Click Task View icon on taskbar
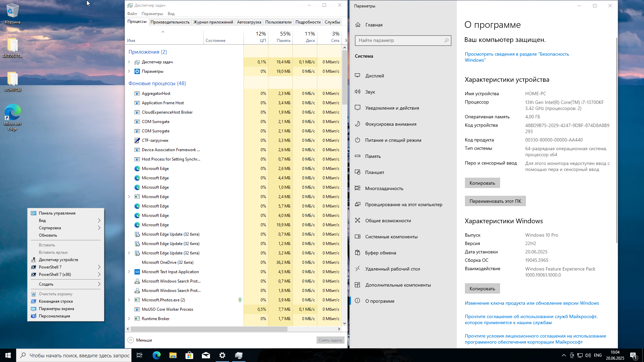The image size is (644, 362). [x=140, y=355]
